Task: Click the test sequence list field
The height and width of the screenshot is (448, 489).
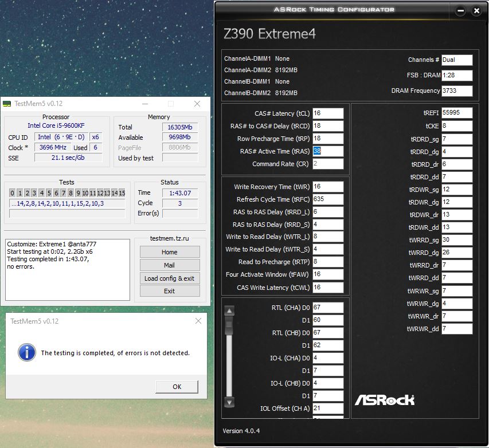Action: tap(68, 203)
